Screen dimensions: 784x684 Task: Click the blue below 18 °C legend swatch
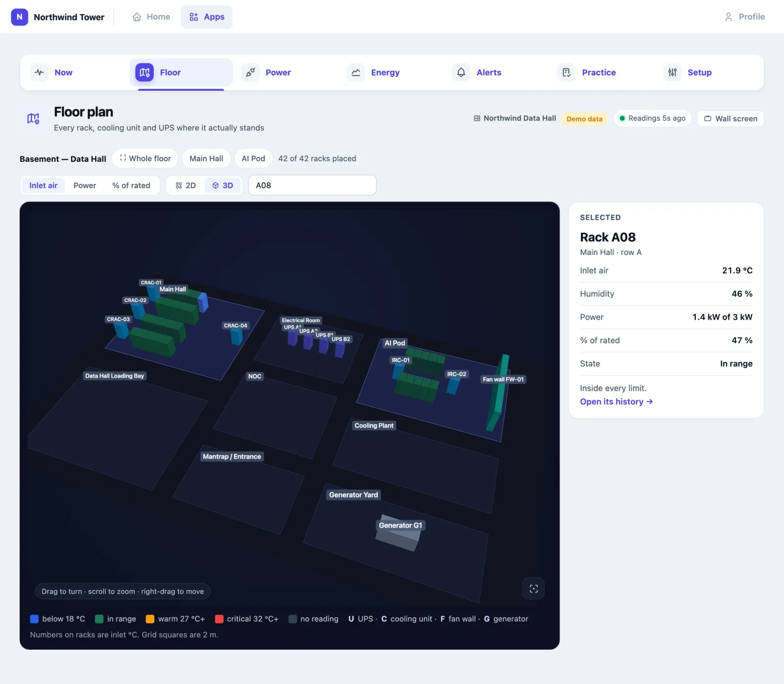(34, 619)
